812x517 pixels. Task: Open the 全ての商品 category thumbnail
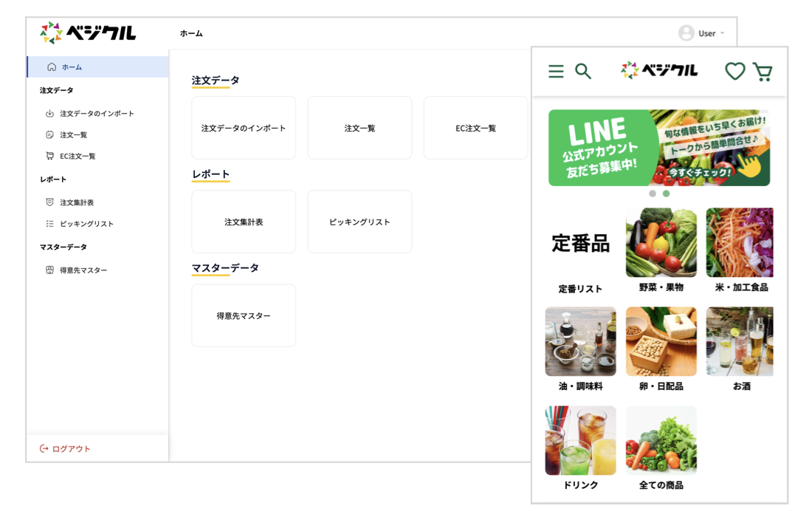pos(661,440)
